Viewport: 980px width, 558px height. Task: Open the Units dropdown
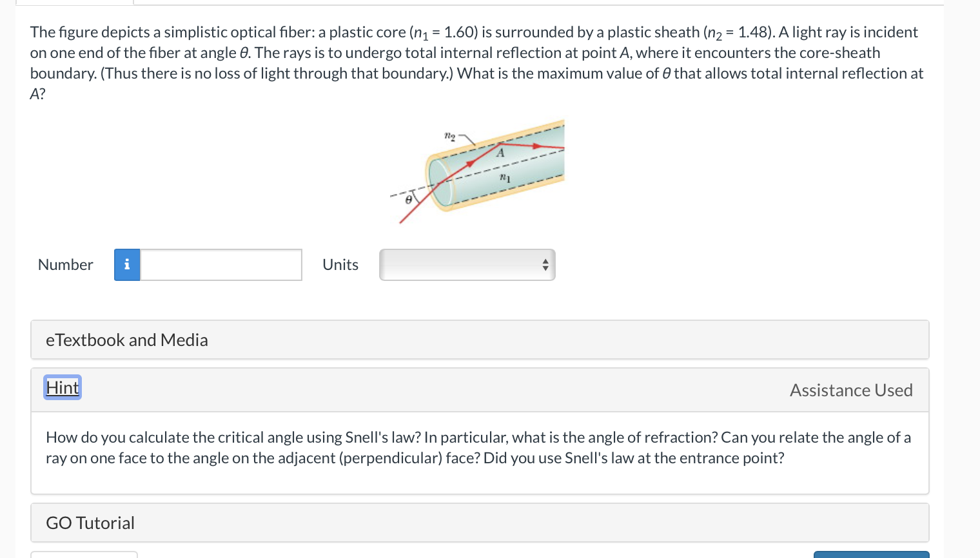(x=467, y=264)
